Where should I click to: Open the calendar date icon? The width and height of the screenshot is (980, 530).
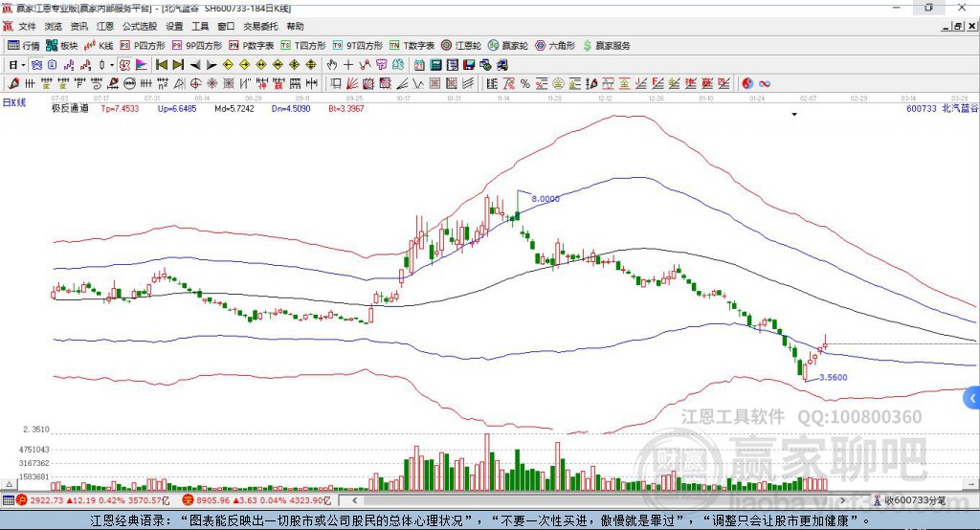(x=419, y=65)
